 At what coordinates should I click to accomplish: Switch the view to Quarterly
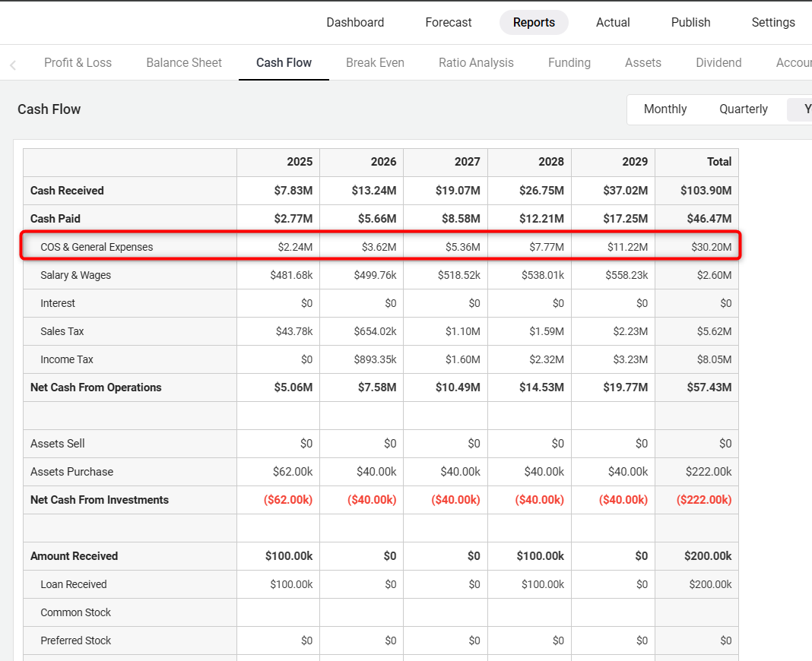pyautogui.click(x=744, y=109)
